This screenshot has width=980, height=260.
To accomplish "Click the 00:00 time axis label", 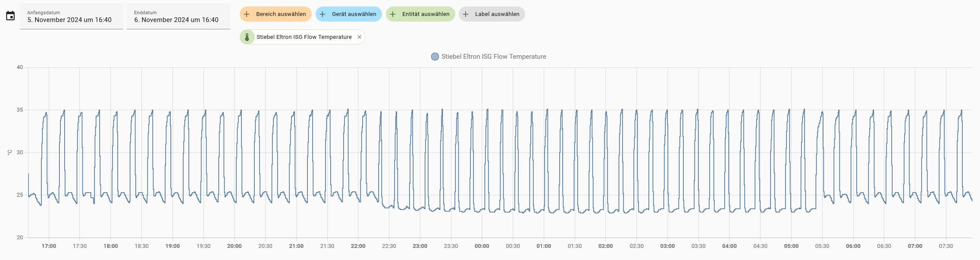I will (482, 246).
